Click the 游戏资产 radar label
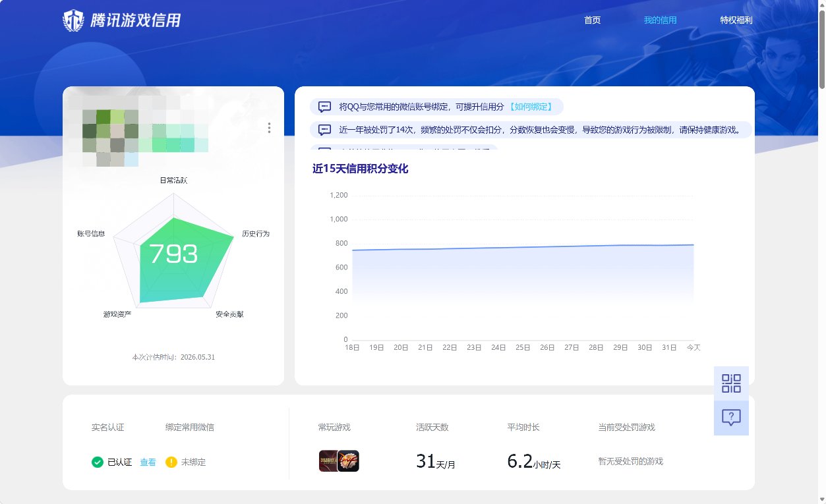The image size is (826, 504). point(117,314)
